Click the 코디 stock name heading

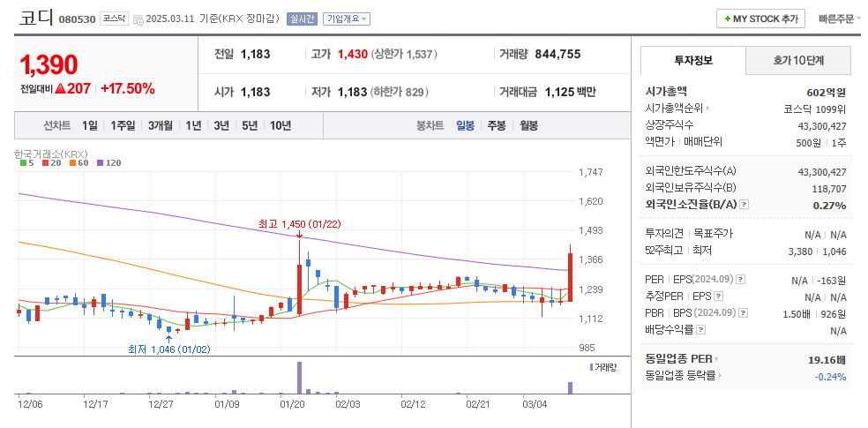point(36,18)
